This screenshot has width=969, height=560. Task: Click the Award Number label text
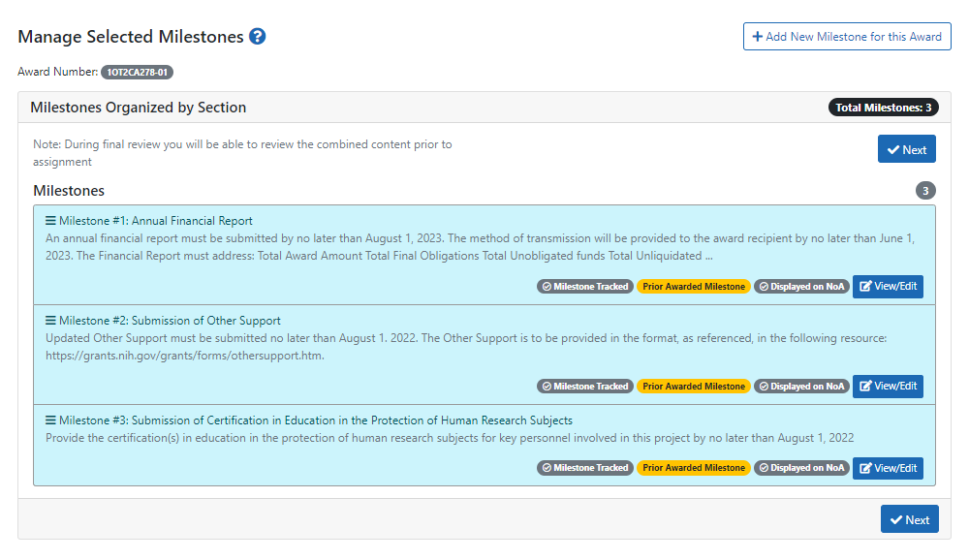point(57,72)
